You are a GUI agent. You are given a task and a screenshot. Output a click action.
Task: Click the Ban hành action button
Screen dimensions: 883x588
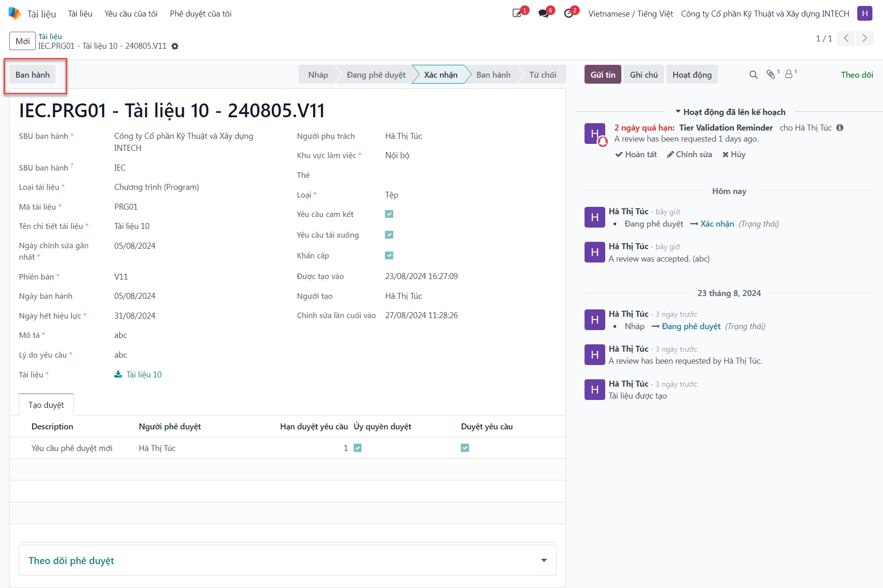(x=33, y=74)
